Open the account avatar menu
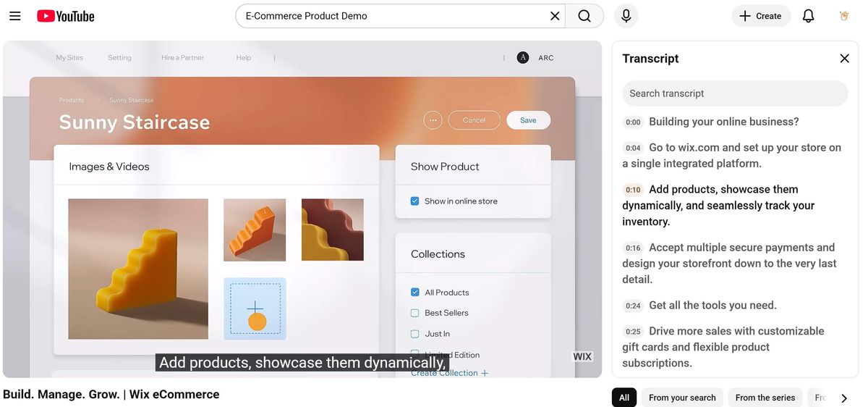The image size is (868, 407). [844, 16]
